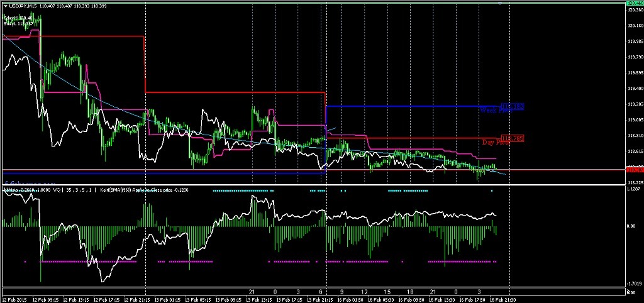Click the 12 Feb 13:15 time label
Image resolution: width=644 pixels, height=303 pixels.
pyautogui.click(x=76, y=300)
